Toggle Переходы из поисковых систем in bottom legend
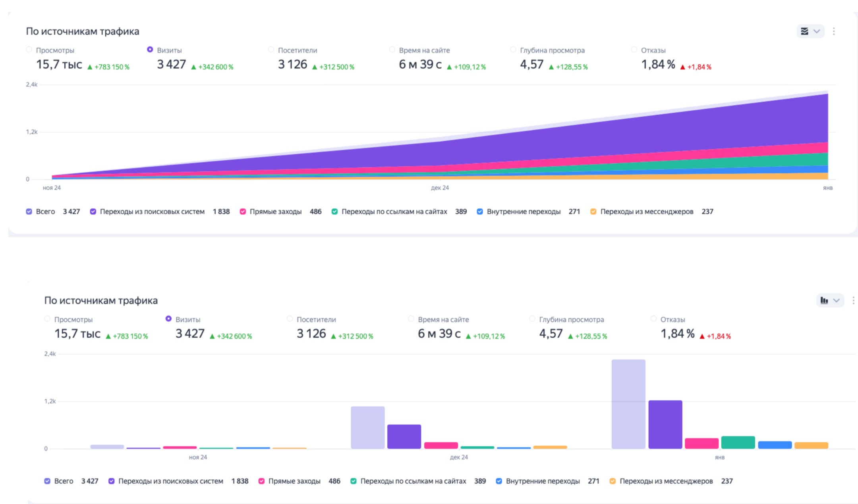The image size is (858, 504). 112,481
